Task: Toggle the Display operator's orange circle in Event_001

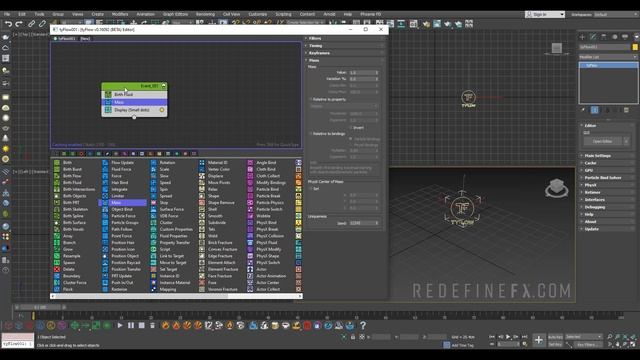Action: pyautogui.click(x=162, y=110)
